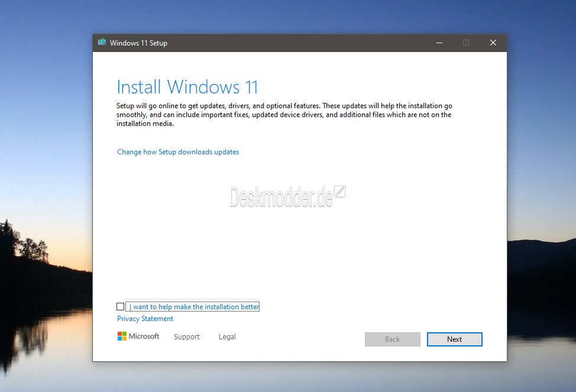
Task: Minimize the Windows 11 Setup window
Action: click(x=439, y=43)
